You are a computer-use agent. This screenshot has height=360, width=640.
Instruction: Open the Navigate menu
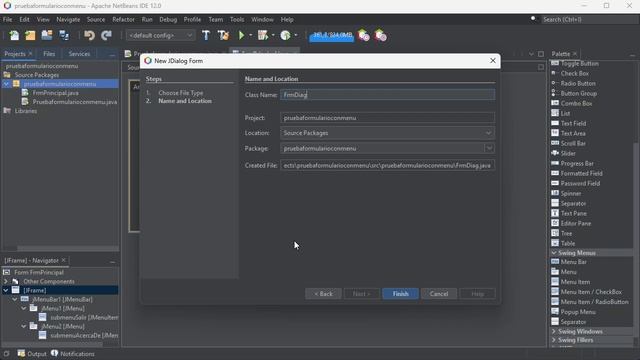click(x=68, y=20)
